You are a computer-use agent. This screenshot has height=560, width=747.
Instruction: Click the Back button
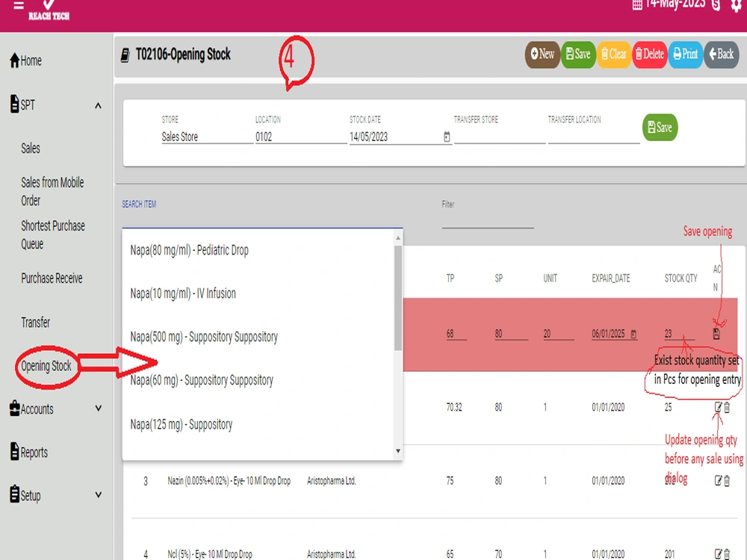pyautogui.click(x=722, y=55)
